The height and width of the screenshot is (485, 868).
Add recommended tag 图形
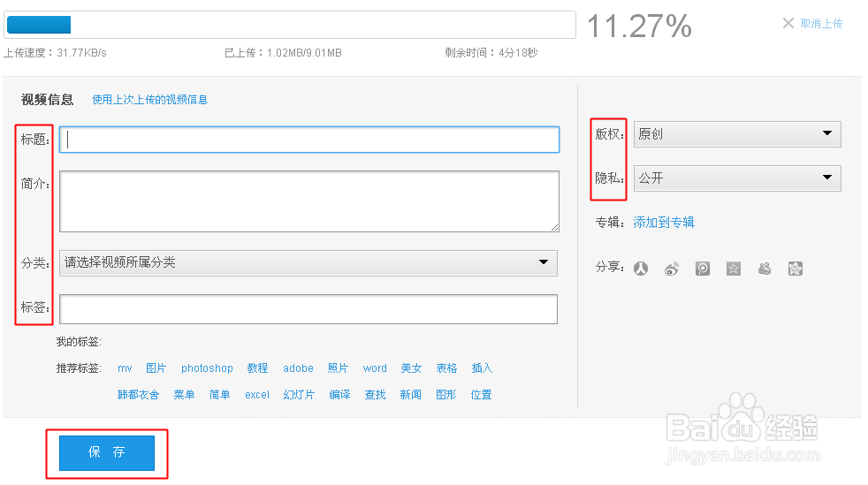tap(446, 395)
